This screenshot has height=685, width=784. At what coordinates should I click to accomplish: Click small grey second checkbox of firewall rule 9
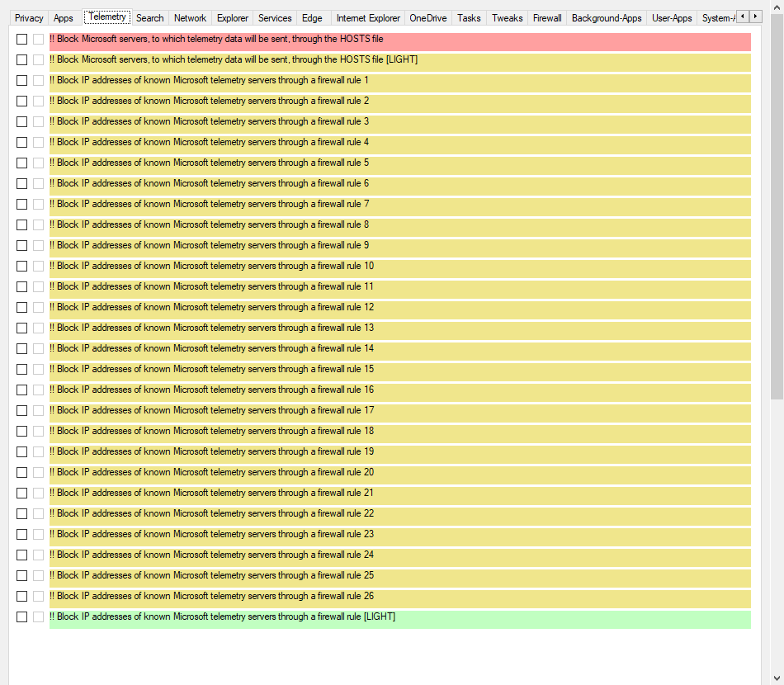point(39,245)
